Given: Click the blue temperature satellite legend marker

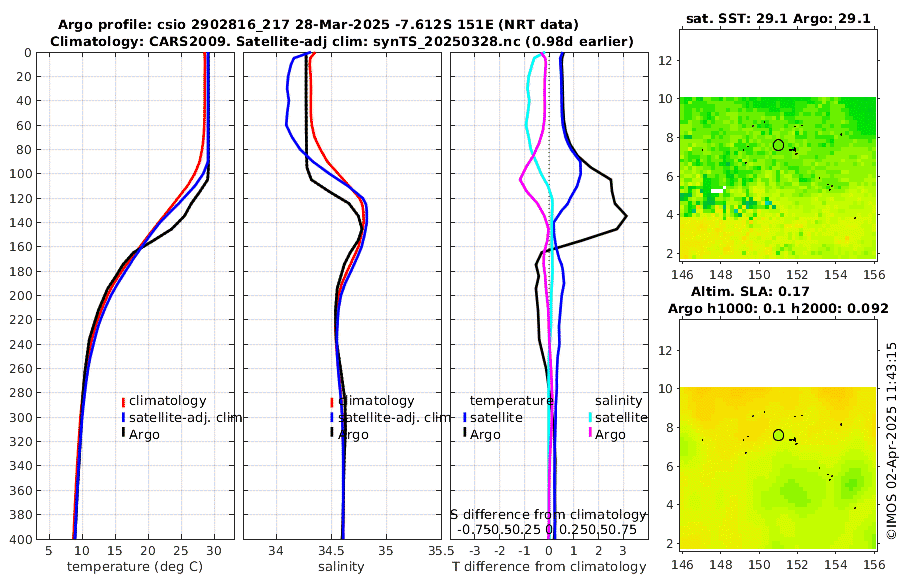Looking at the screenshot, I should click(464, 418).
